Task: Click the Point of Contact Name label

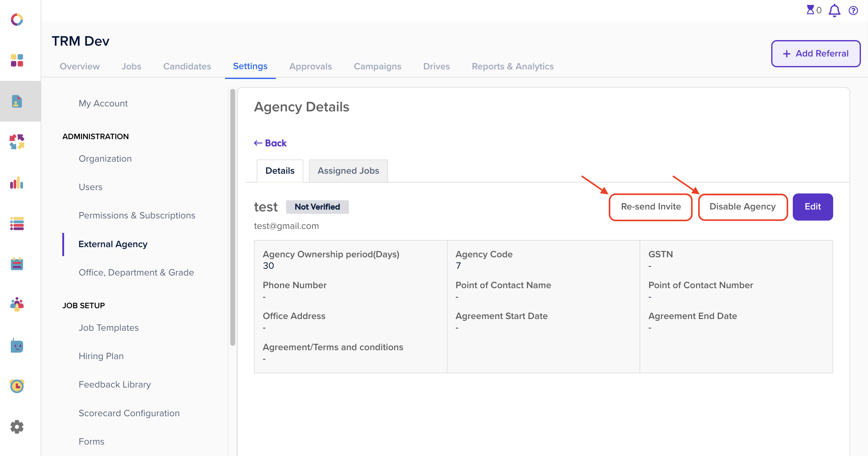Action: coord(503,285)
